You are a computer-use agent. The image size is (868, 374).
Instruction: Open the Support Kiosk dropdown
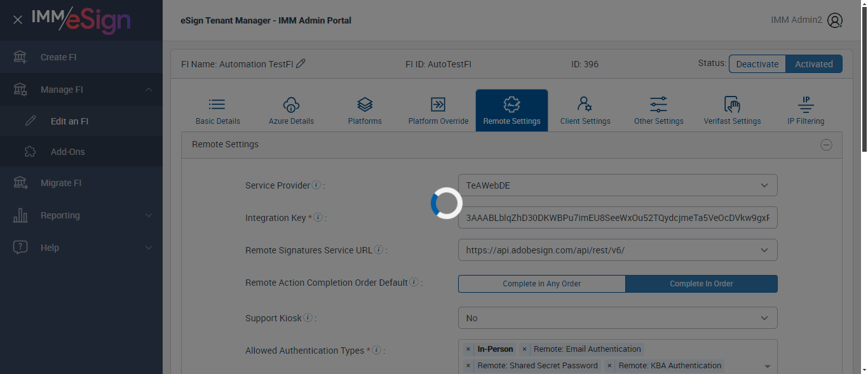point(618,318)
